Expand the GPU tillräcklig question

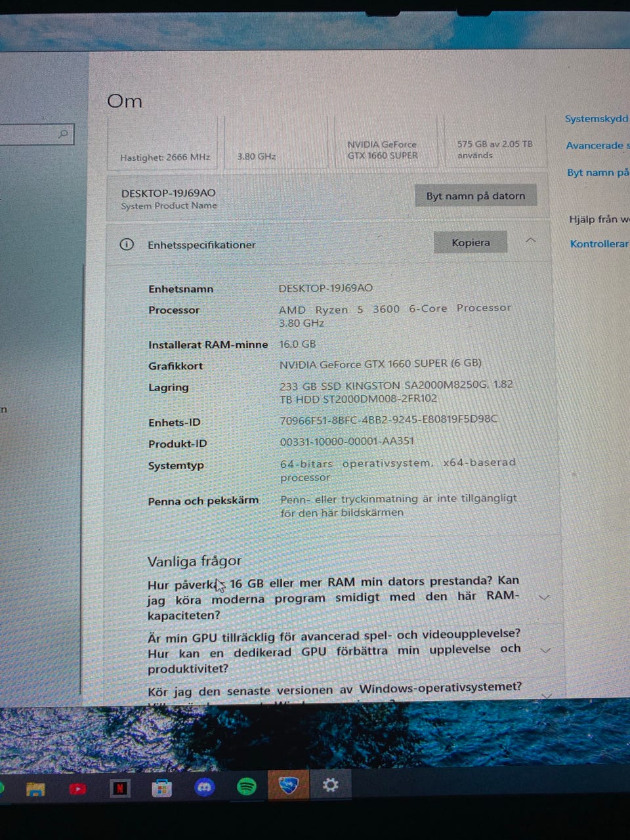click(x=545, y=650)
